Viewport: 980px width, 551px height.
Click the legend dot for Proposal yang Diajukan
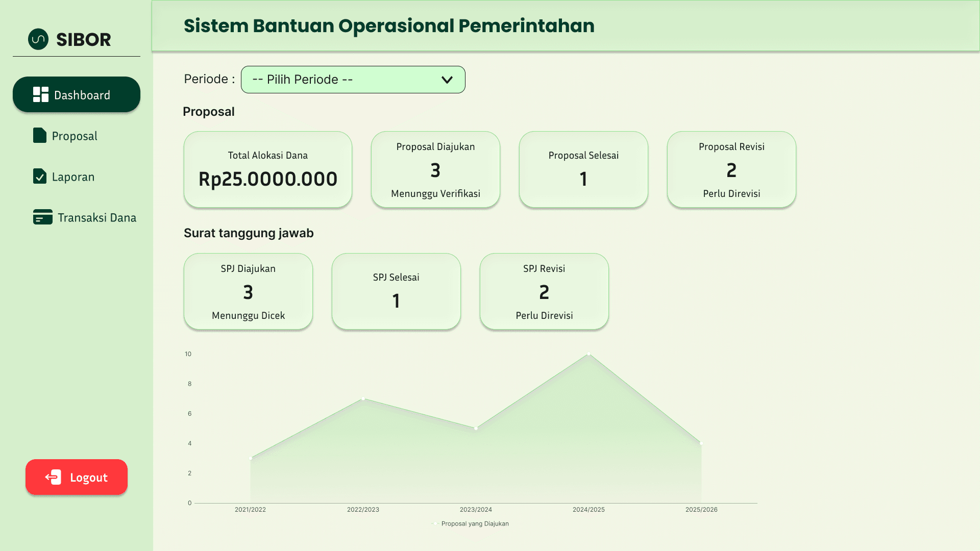click(x=434, y=523)
